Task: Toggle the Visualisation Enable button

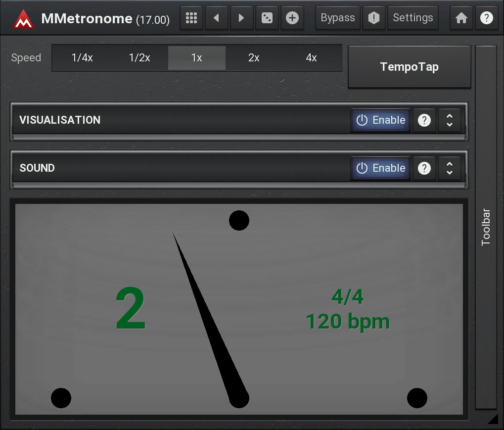Action: click(x=381, y=120)
